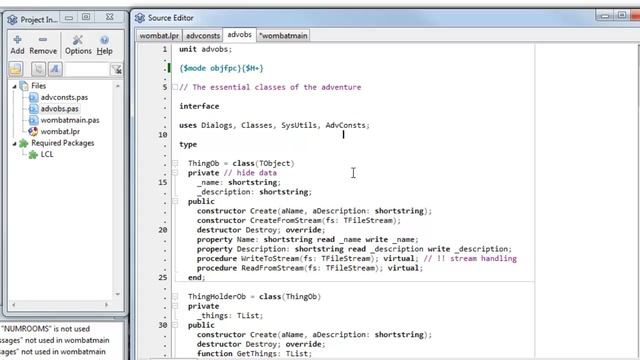Screen dimensions: 640x360
Task: Click 'type' keyword on line 11
Action: coord(188,144)
